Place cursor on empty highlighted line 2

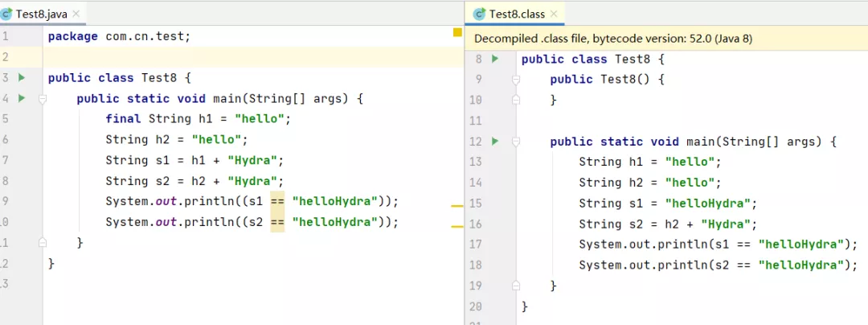tap(253, 57)
